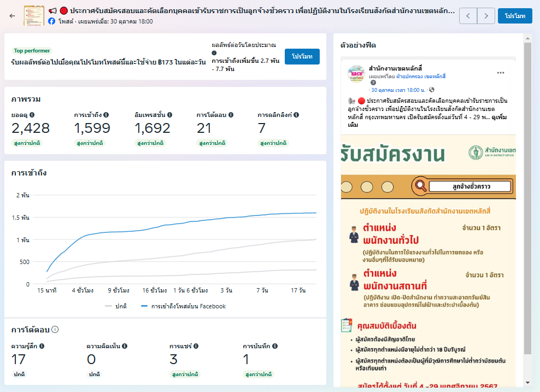Click info icon next to ยอดดู
The image size is (540, 392).
(32, 115)
